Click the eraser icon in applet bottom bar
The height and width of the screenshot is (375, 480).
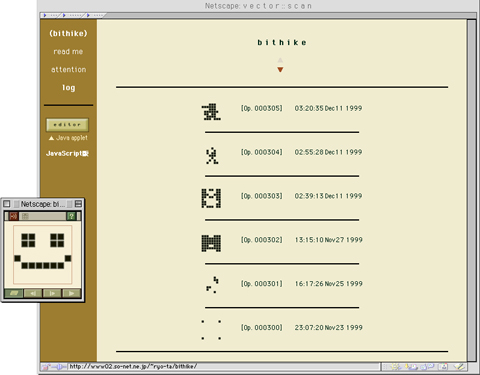coord(14,293)
